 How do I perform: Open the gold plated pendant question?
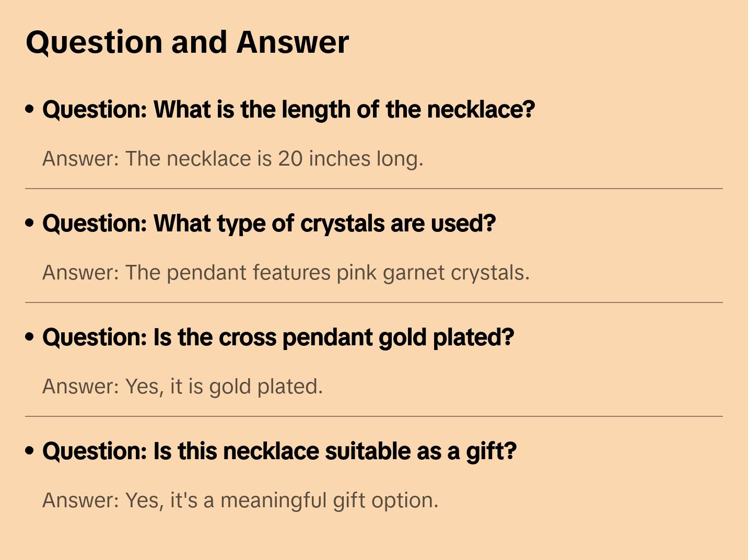[278, 337]
